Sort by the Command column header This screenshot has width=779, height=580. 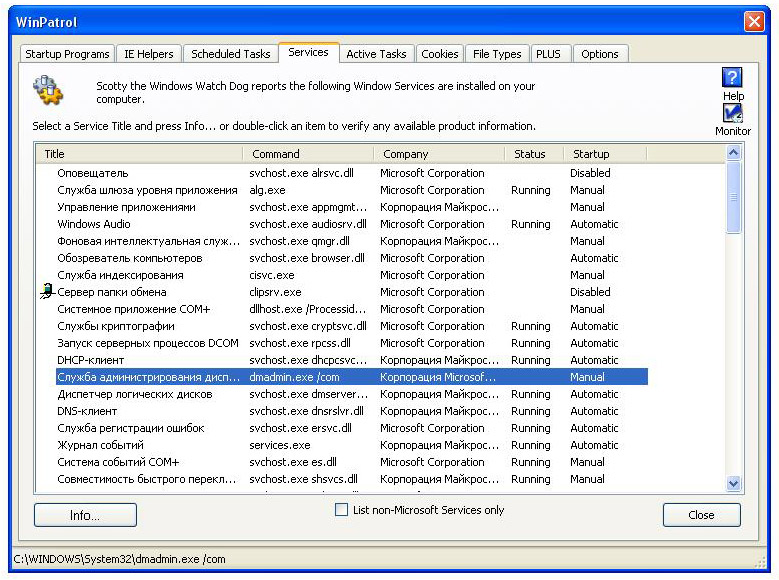pyautogui.click(x=309, y=154)
